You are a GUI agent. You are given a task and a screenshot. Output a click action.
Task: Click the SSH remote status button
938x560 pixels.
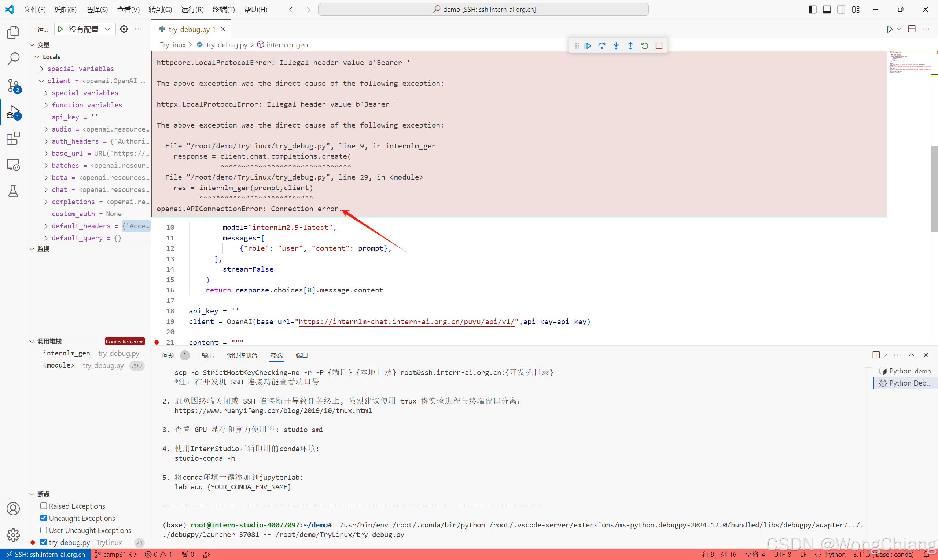(x=45, y=555)
